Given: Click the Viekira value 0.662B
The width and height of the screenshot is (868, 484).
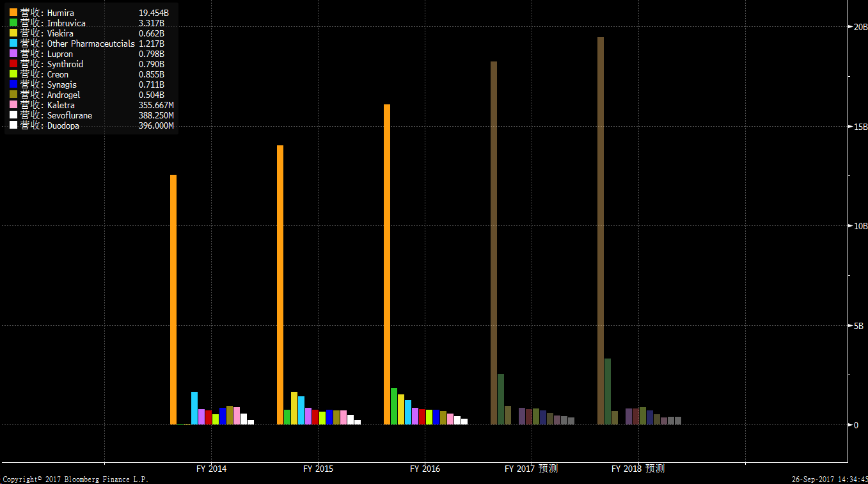Looking at the screenshot, I should [152, 33].
